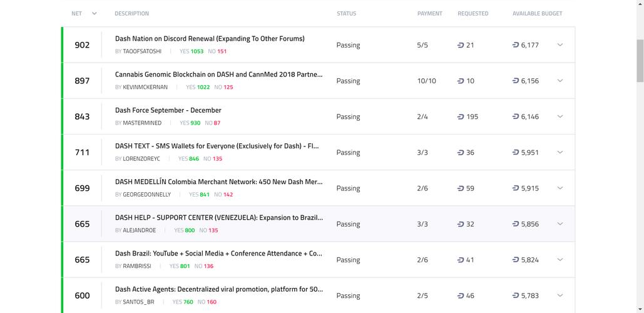
Task: Click the STATUS column header
Action: click(x=346, y=14)
